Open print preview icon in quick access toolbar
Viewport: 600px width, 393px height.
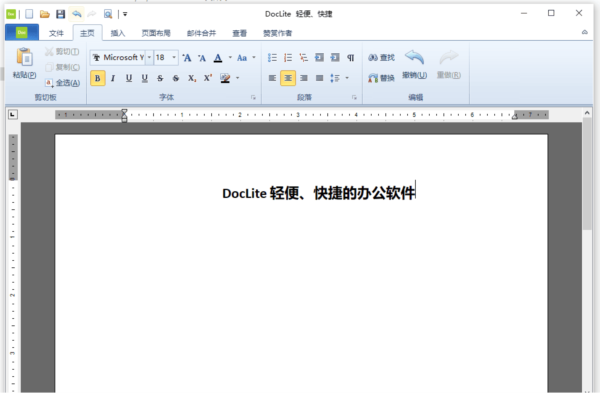coord(108,15)
